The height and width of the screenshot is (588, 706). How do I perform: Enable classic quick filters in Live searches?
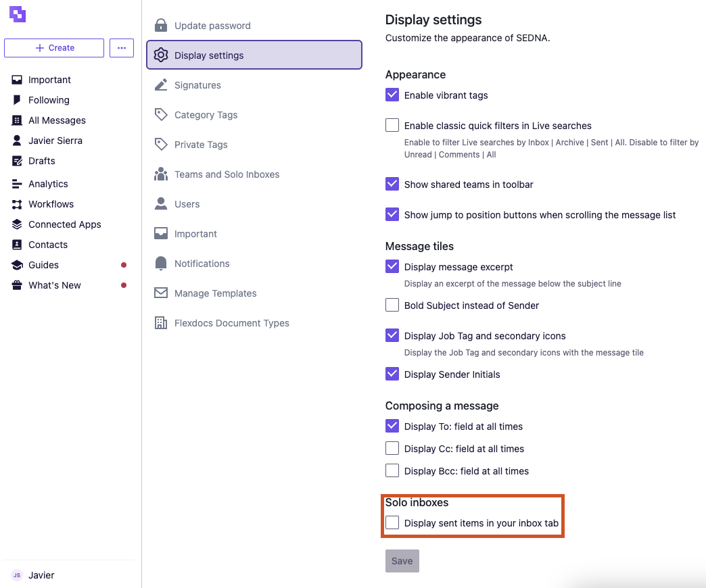(392, 125)
